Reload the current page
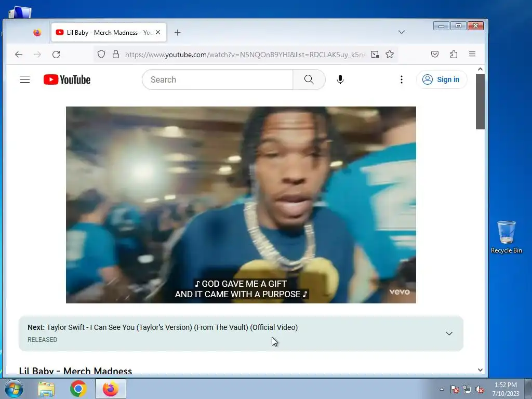532x399 pixels. click(56, 54)
